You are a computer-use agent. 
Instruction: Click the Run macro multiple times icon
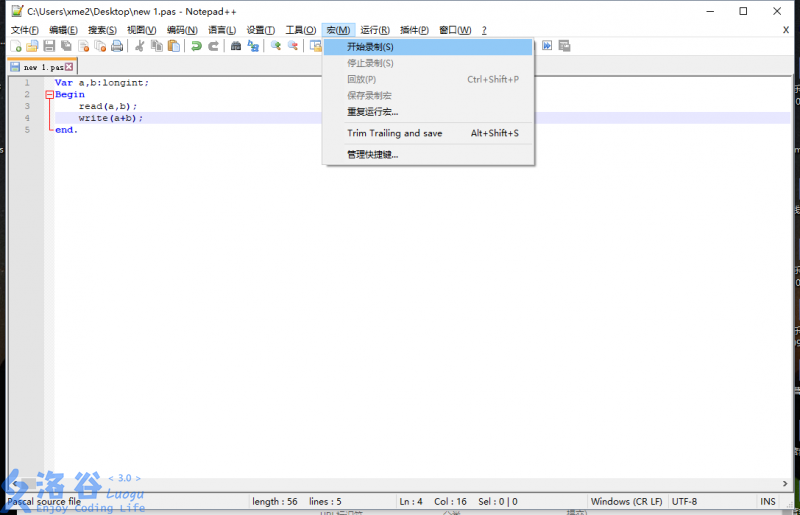pos(547,46)
